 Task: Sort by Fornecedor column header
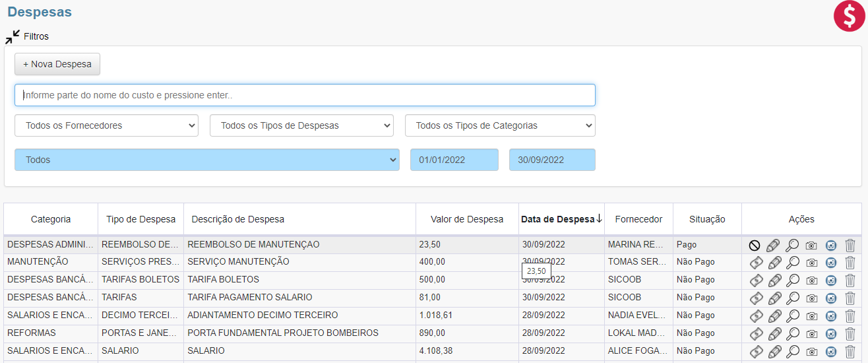pyautogui.click(x=638, y=219)
